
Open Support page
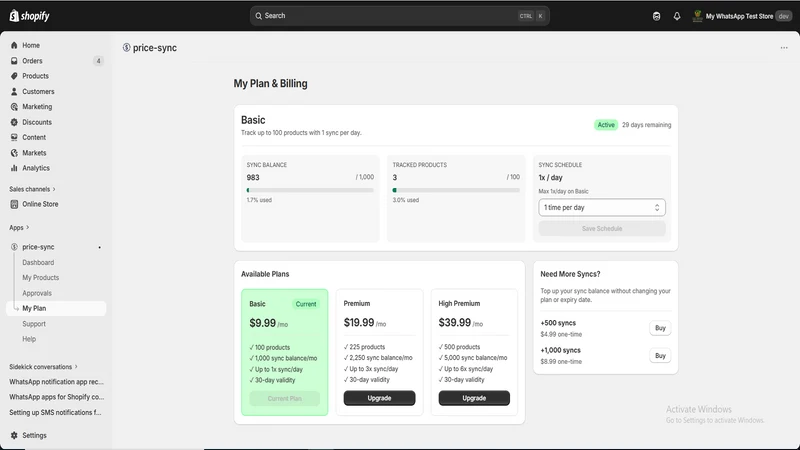pyautogui.click(x=34, y=324)
